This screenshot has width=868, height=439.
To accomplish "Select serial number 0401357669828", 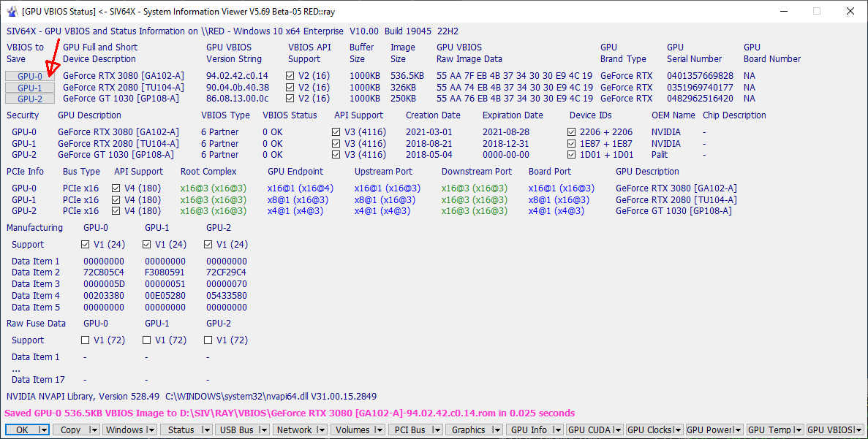I will point(701,76).
